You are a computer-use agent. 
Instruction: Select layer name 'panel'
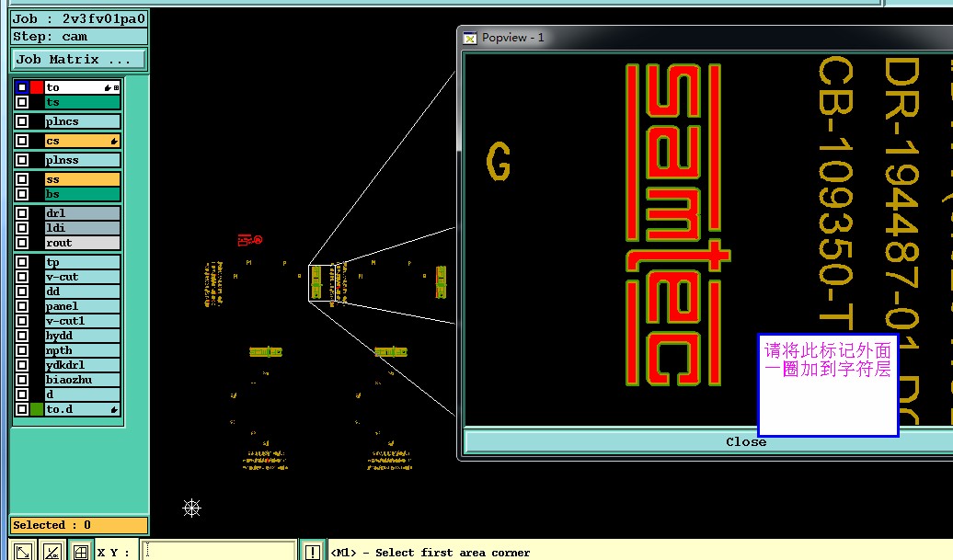tap(82, 306)
